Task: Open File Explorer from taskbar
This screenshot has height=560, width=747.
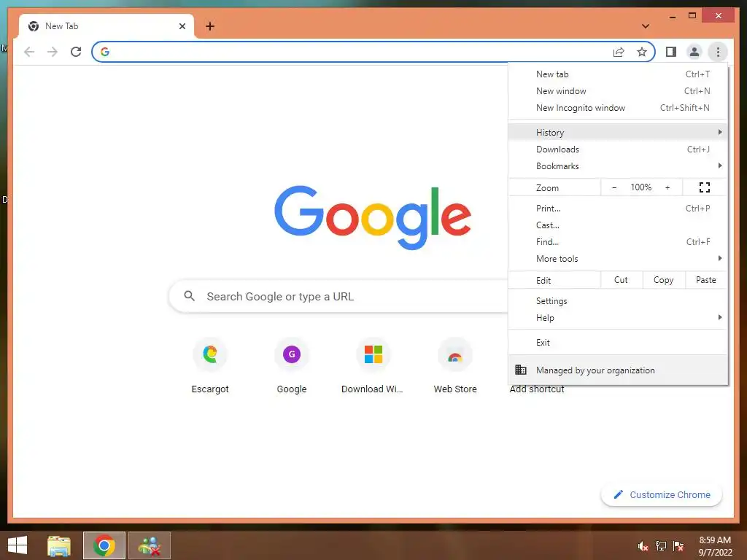Action: (59, 545)
